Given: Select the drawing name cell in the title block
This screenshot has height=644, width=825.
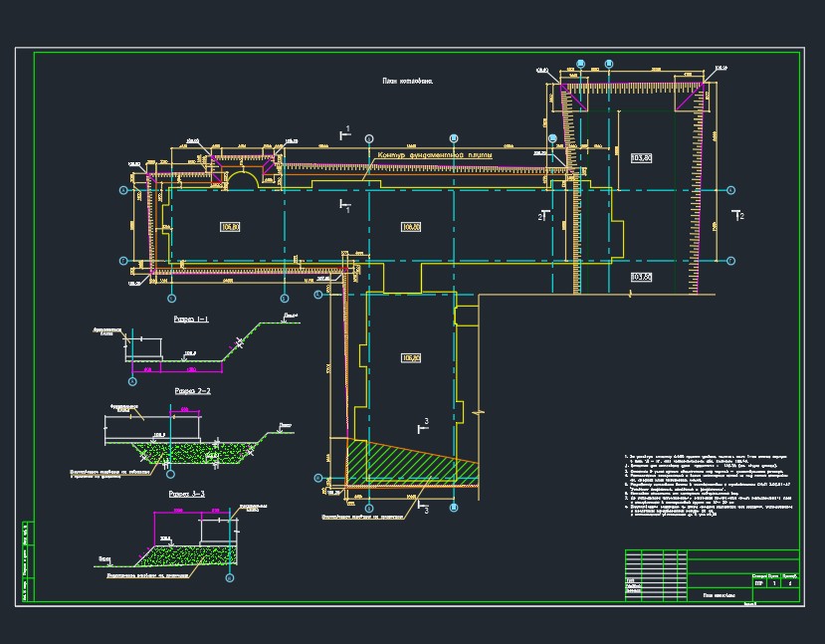Looking at the screenshot, I should 720,595.
